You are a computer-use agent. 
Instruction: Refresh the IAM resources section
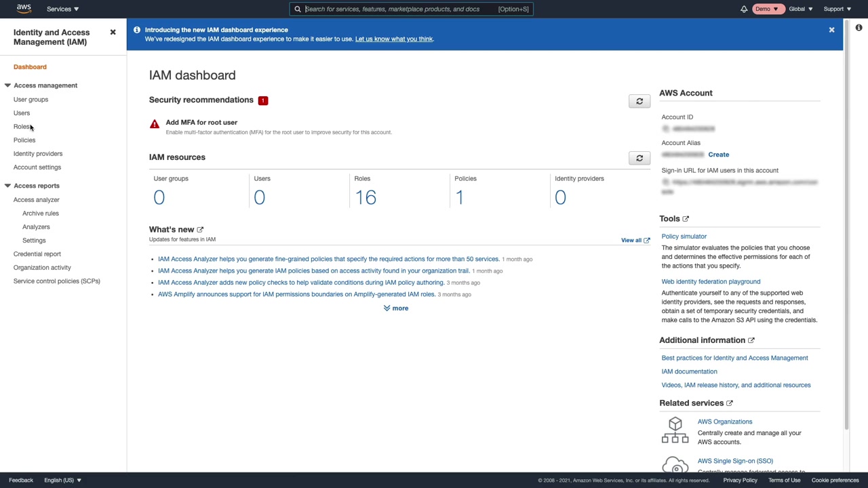[639, 158]
